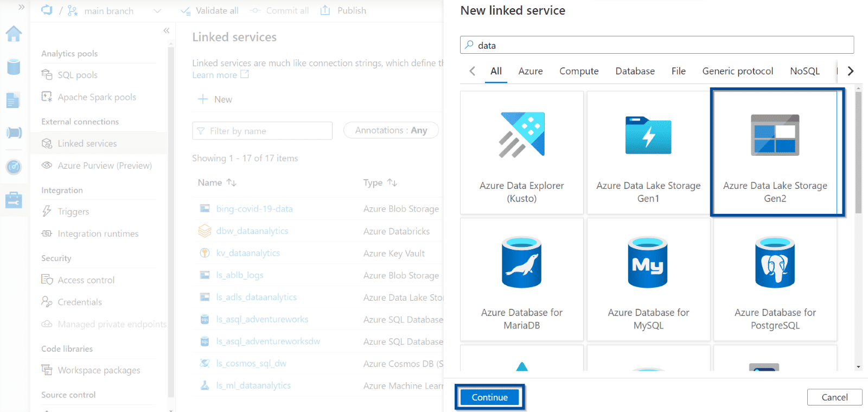868x412 pixels.
Task: Open ls_asql_adventureworksdw linked service
Action: (x=268, y=341)
